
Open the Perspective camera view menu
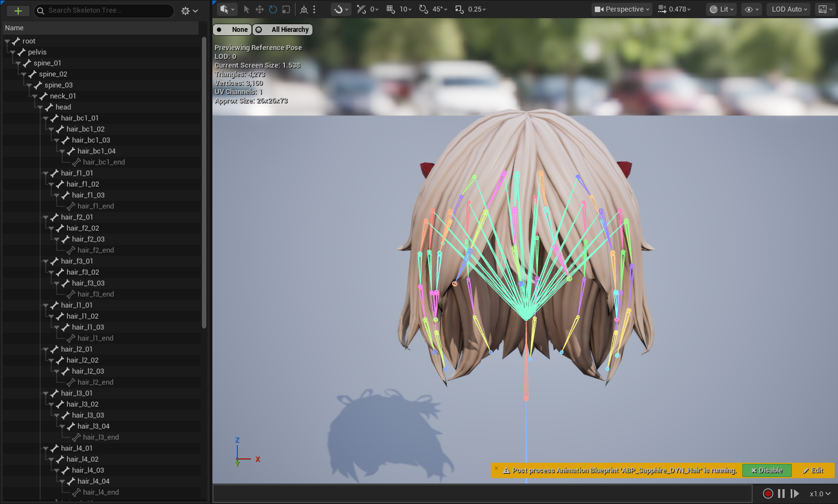tap(622, 9)
